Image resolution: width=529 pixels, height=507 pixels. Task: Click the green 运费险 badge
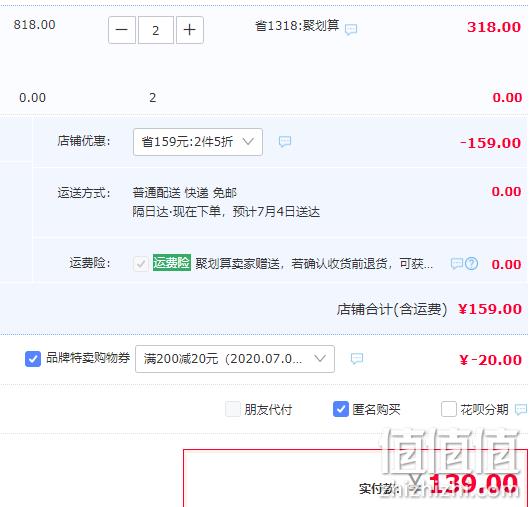[x=172, y=262]
